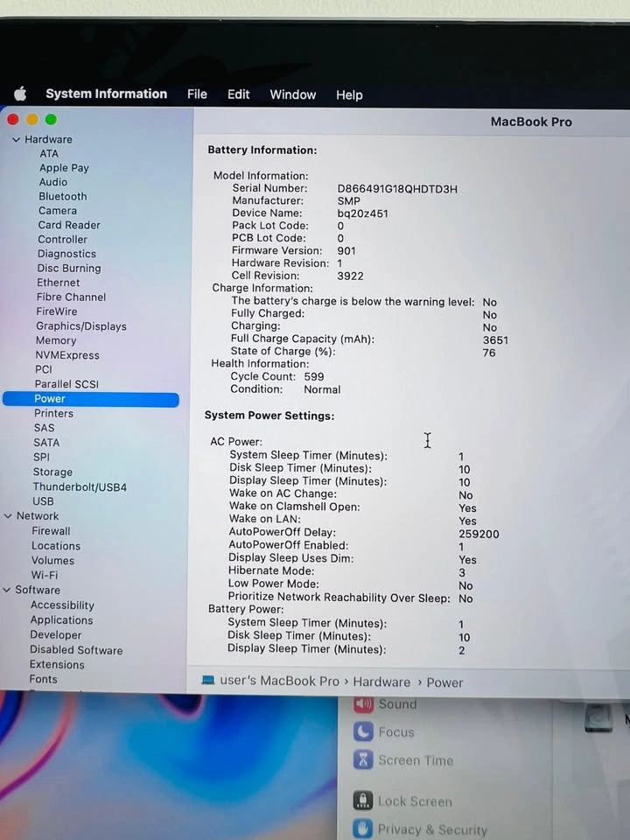The height and width of the screenshot is (840, 630).
Task: Click the laptop icon in path bar
Action: [208, 681]
